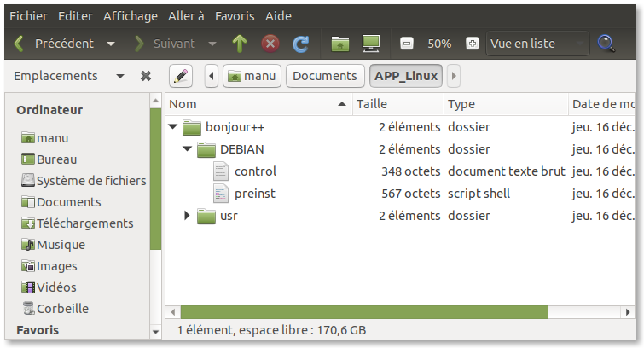Click the preinst script icon

(221, 194)
